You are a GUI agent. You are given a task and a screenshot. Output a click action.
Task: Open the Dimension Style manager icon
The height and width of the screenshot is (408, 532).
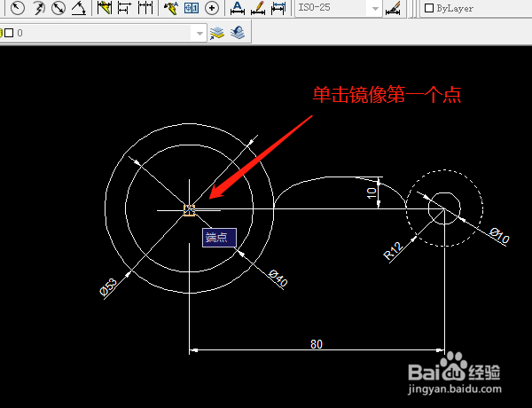[x=393, y=8]
